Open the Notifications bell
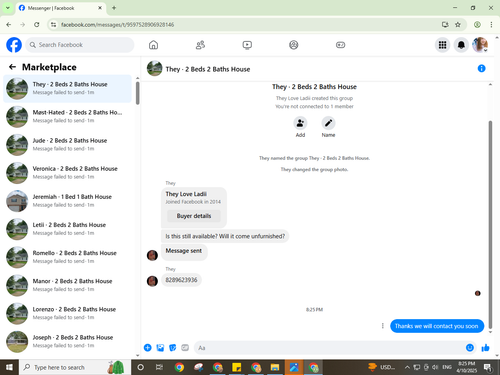This screenshot has width=500, height=375. pyautogui.click(x=461, y=45)
